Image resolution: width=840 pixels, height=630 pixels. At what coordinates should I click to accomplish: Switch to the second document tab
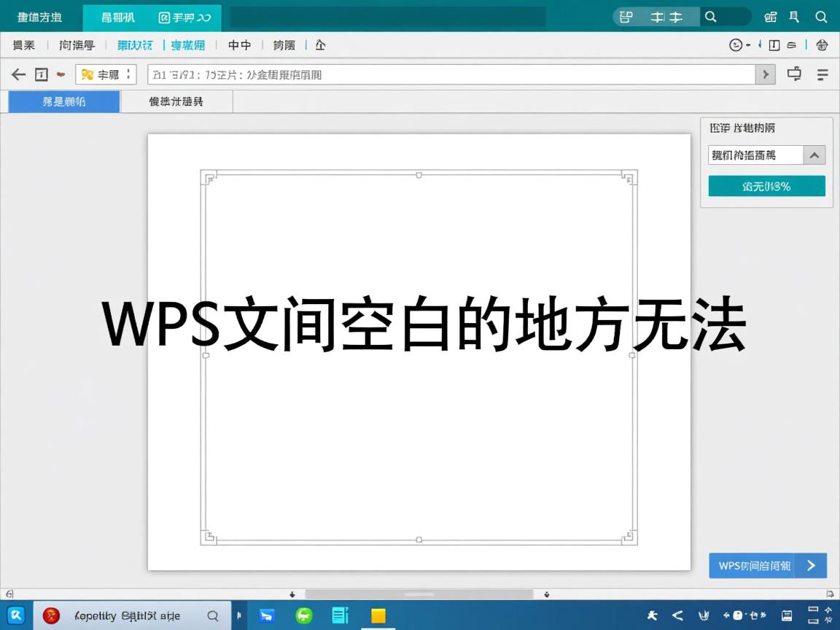coord(176,101)
